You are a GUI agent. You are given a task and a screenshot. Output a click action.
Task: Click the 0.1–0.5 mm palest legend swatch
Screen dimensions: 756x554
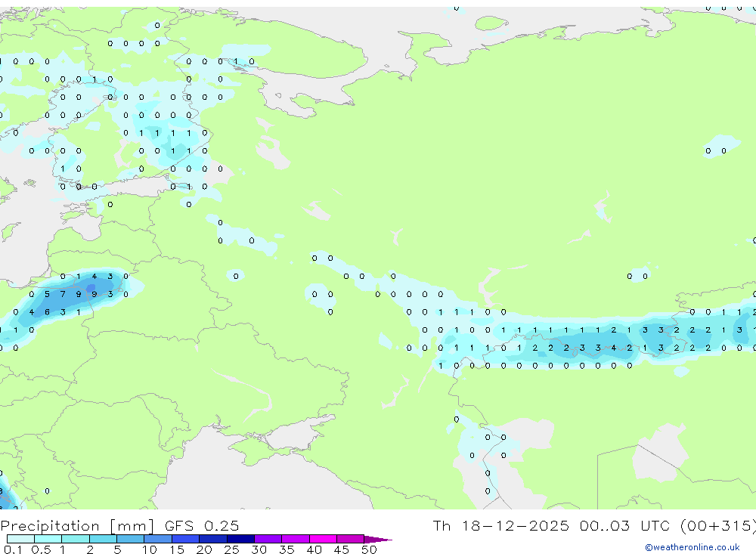click(x=20, y=539)
